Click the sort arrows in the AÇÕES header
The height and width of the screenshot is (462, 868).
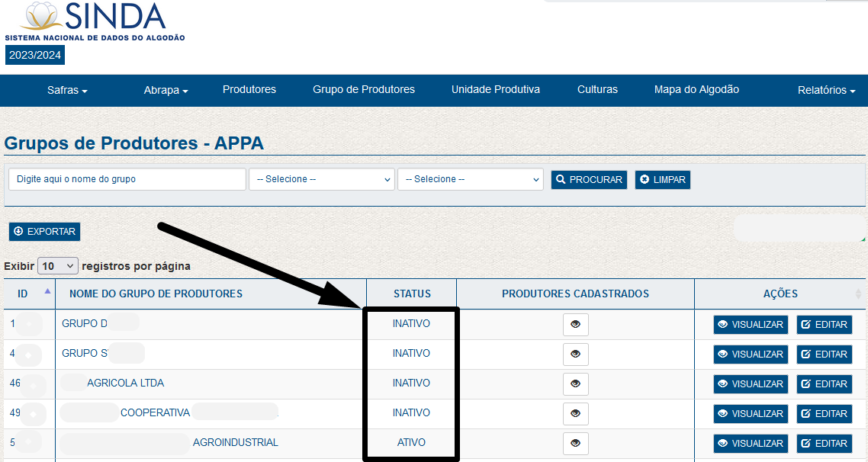click(x=858, y=294)
